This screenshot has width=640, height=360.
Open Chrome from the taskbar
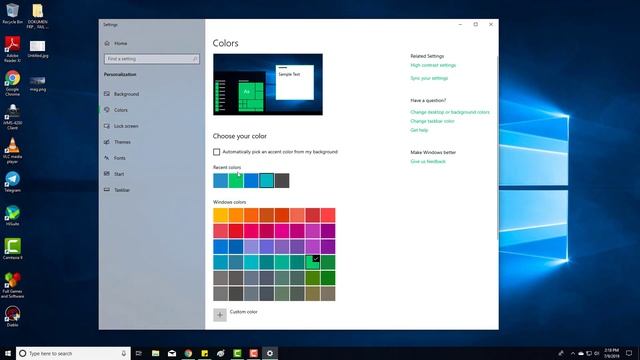click(x=188, y=353)
